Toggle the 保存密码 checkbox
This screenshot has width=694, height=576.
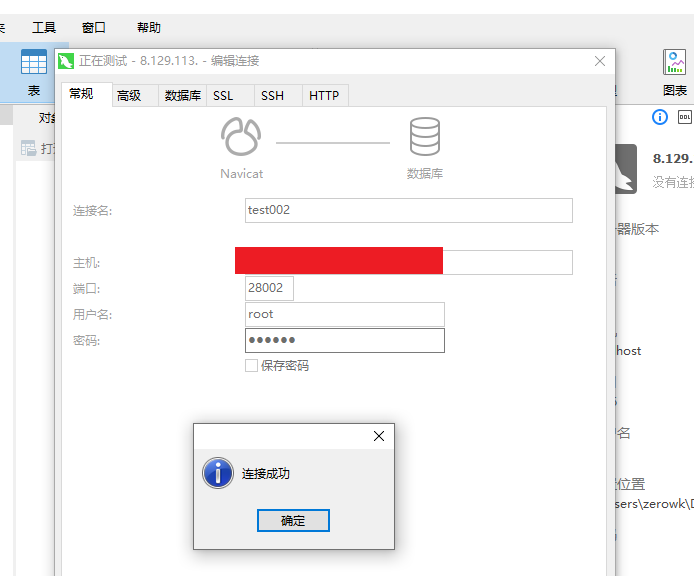coord(251,366)
